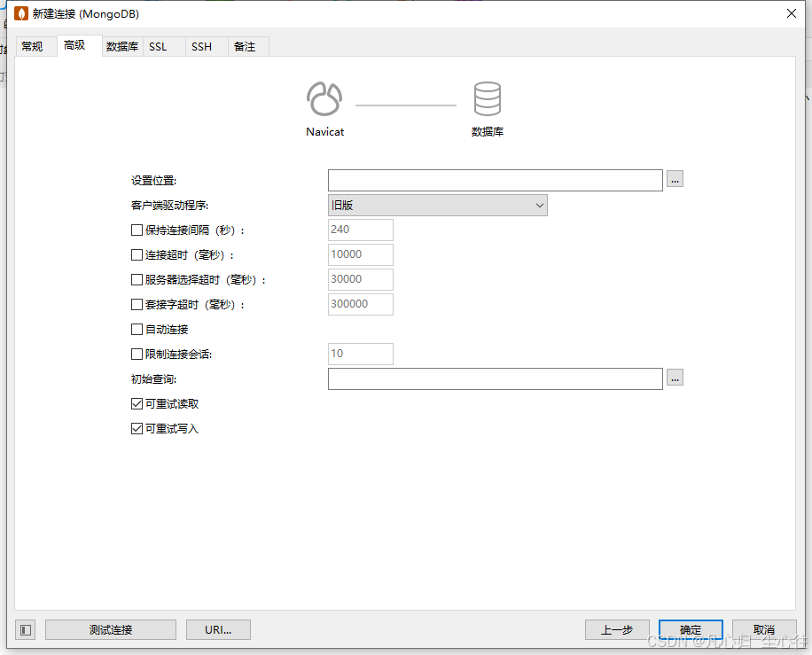Open the URI dialog
This screenshot has height=655, width=812.
click(x=218, y=629)
